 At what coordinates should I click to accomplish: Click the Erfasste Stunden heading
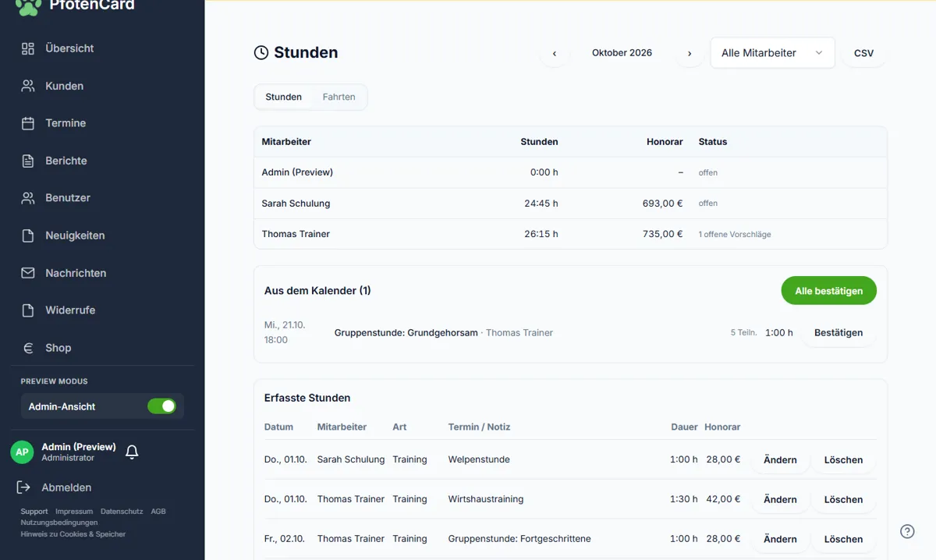[x=307, y=398]
